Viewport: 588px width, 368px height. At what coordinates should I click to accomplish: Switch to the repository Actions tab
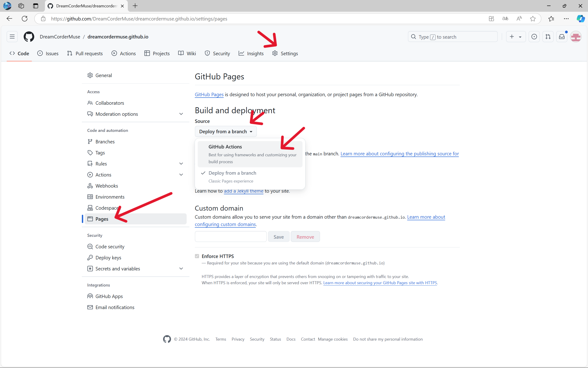(124, 53)
